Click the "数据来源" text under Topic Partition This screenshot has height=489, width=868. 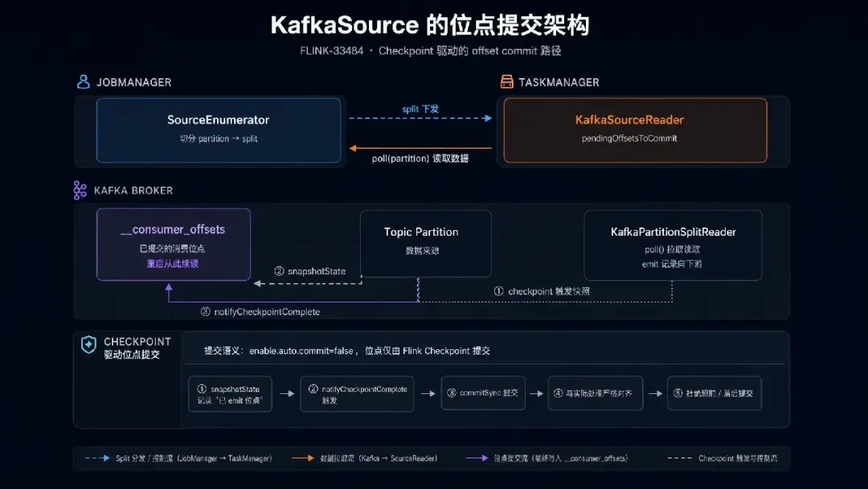tap(422, 251)
